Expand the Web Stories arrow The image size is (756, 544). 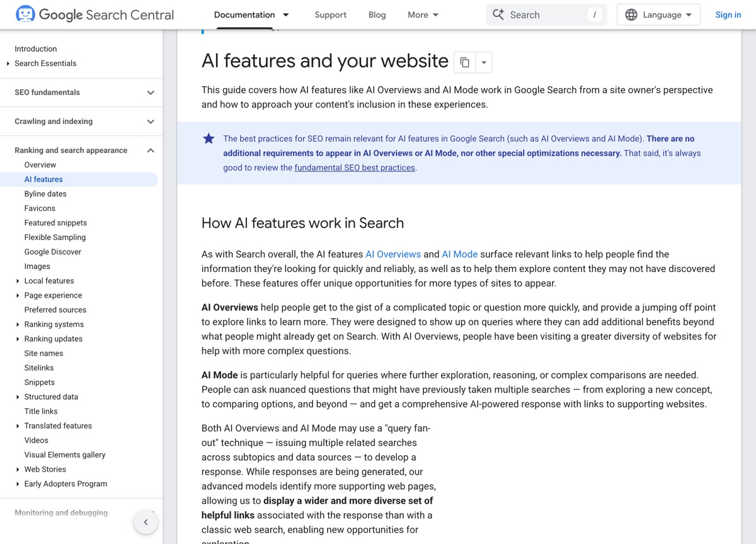[18, 469]
